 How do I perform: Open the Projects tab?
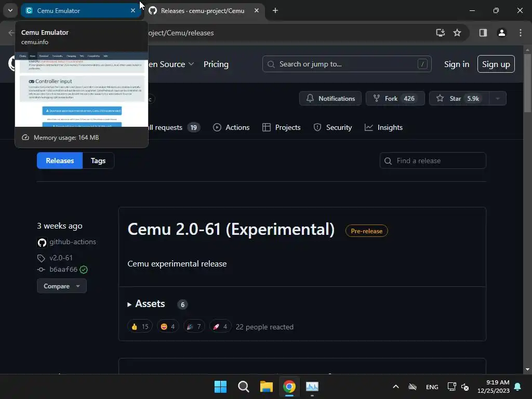click(x=281, y=128)
